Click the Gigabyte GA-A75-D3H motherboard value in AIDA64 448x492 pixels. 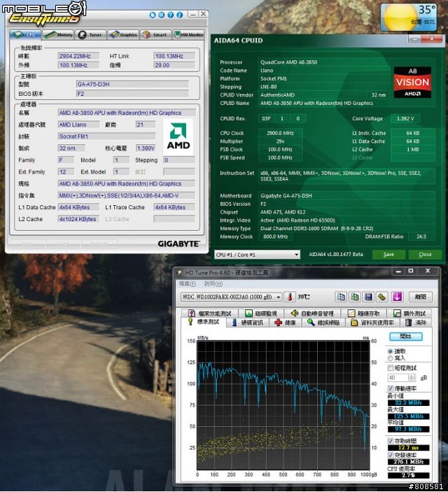point(346,196)
